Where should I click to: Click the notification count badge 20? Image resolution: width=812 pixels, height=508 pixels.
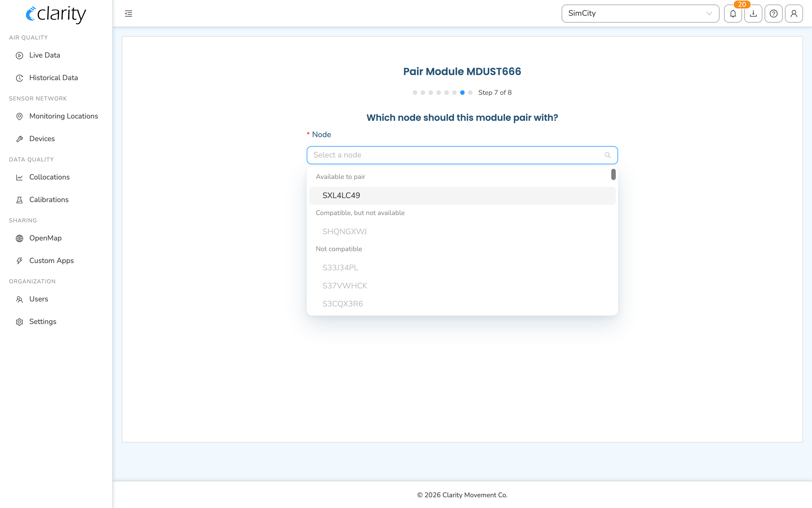tap(742, 4)
